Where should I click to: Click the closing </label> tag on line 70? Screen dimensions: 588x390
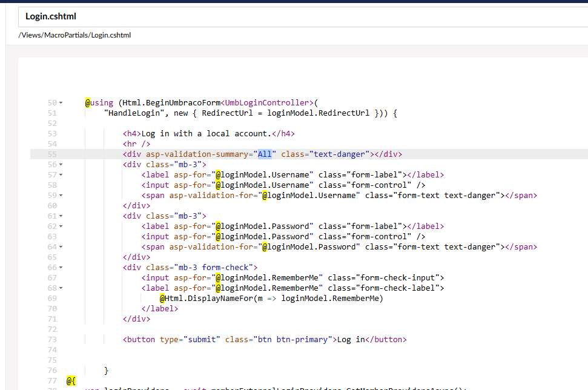(160, 309)
